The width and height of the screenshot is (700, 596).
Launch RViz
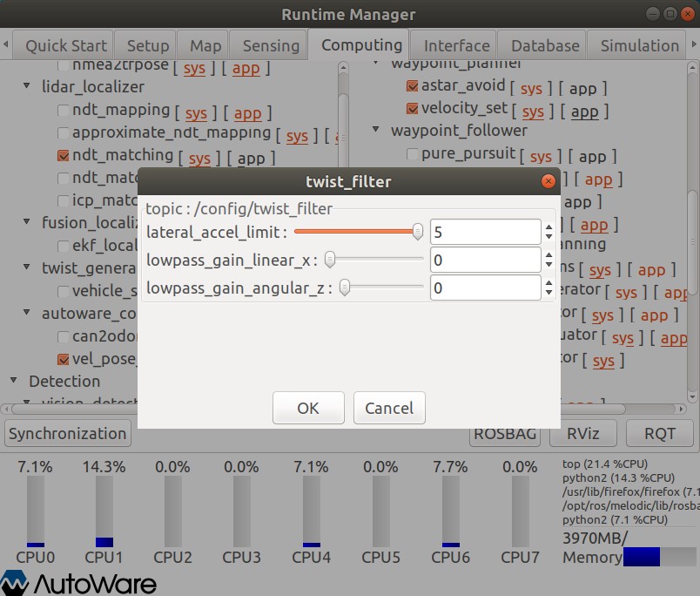point(582,433)
